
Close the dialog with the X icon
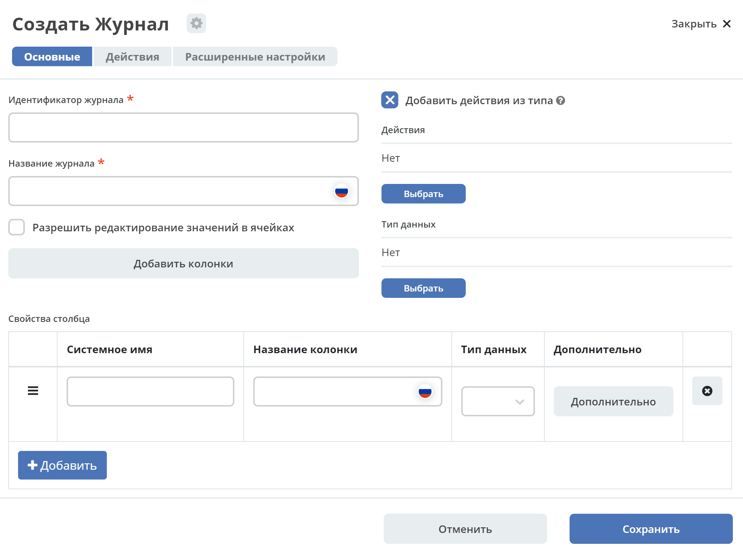tap(727, 24)
